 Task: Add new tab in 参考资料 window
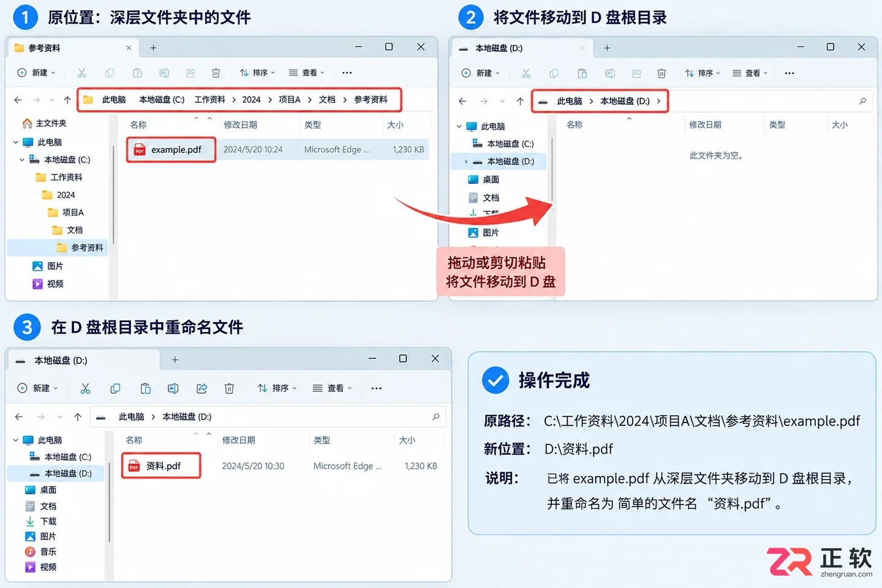coord(154,48)
